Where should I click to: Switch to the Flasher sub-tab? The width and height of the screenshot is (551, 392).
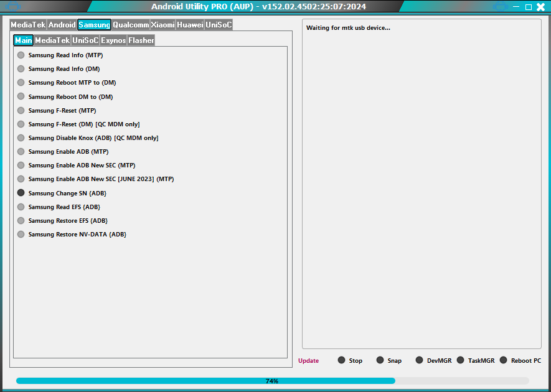point(141,40)
